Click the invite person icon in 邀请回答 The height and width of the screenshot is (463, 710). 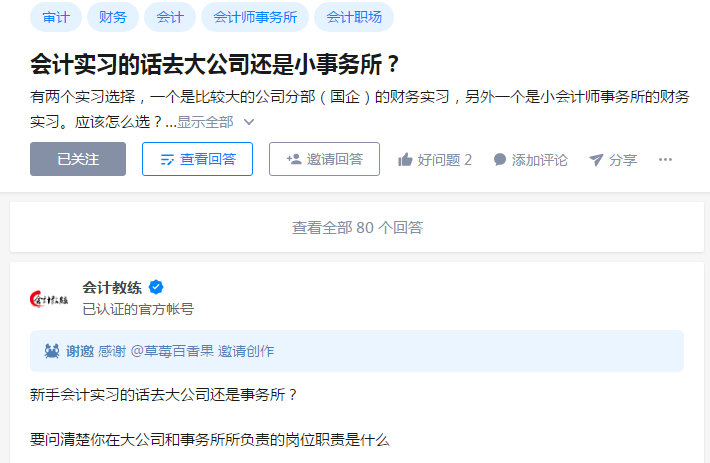click(x=294, y=159)
